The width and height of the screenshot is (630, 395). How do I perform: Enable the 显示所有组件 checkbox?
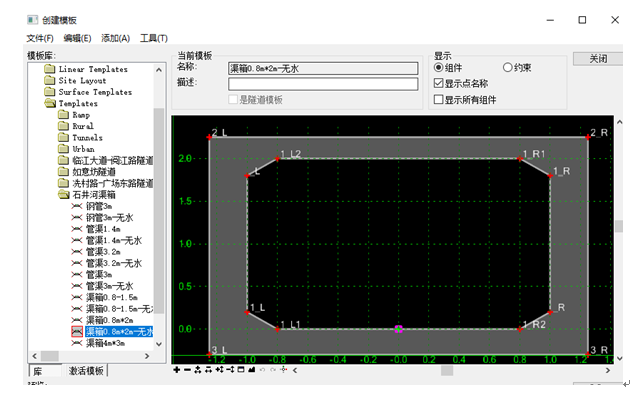(439, 99)
